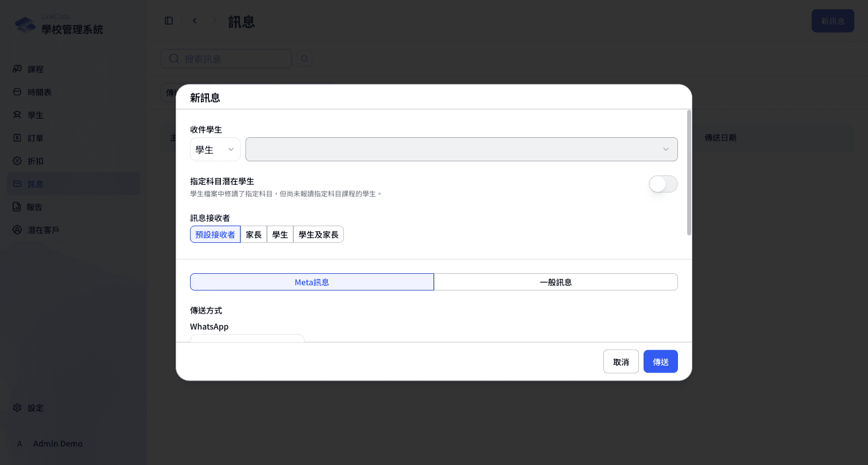Expand the recipient students selection dropdown
The height and width of the screenshot is (465, 868).
(x=462, y=149)
